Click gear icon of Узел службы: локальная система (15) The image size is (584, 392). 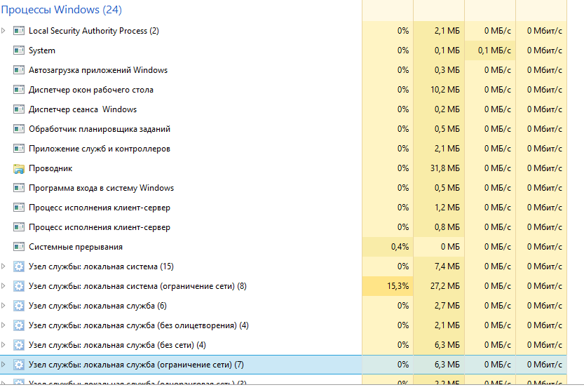[x=19, y=266]
